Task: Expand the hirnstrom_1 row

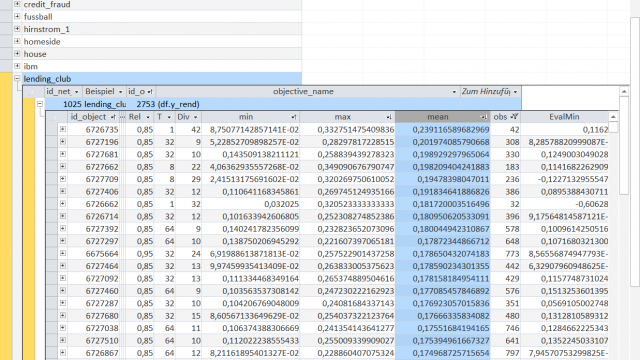Action: tap(17, 29)
